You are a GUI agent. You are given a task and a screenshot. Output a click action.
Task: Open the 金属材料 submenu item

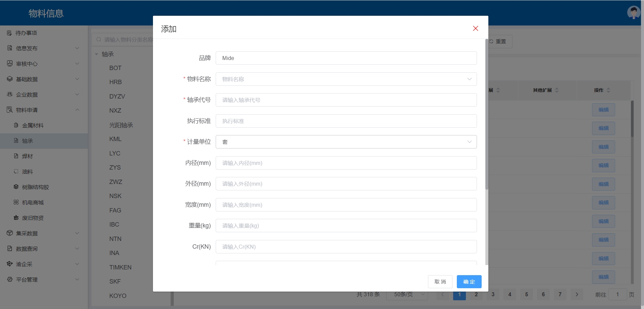[33, 125]
